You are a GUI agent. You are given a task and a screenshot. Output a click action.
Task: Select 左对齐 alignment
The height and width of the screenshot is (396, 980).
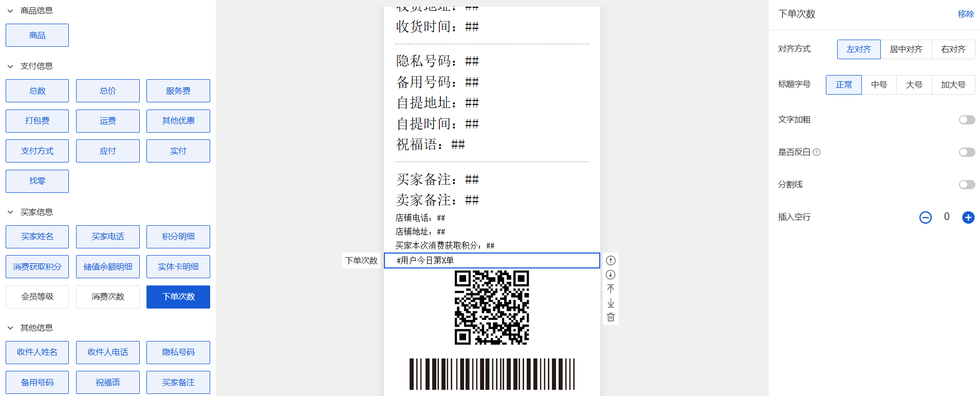tap(859, 49)
